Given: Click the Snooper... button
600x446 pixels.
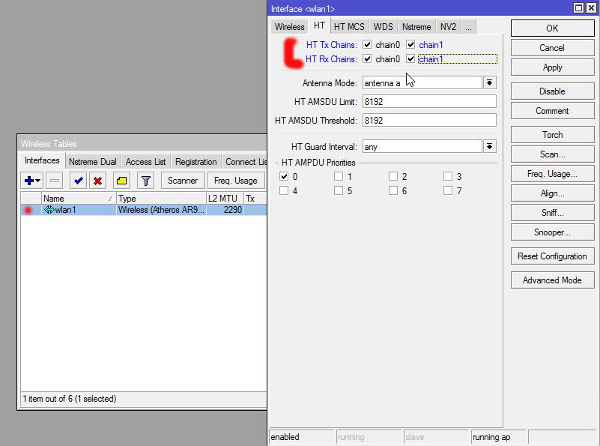Looking at the screenshot, I should pyautogui.click(x=552, y=232).
